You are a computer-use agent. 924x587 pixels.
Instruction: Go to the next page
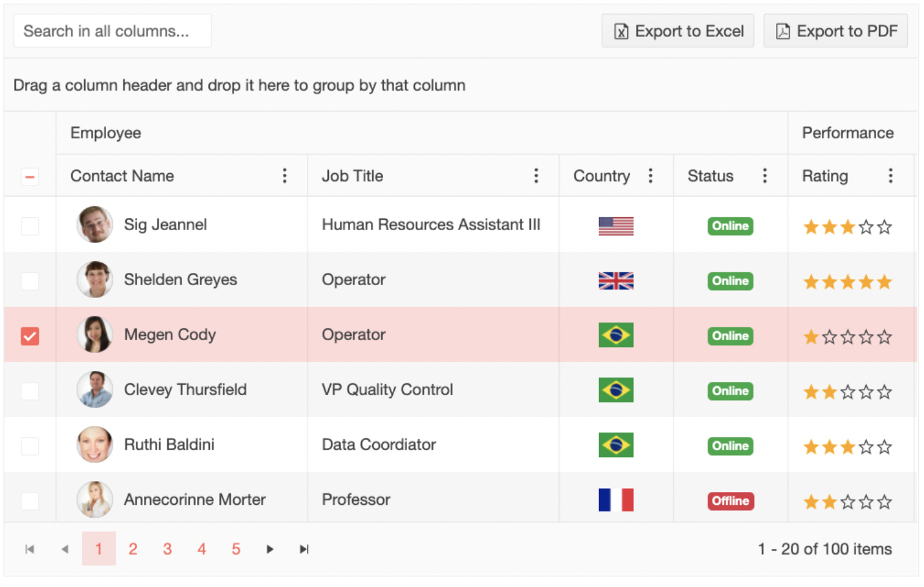(270, 550)
